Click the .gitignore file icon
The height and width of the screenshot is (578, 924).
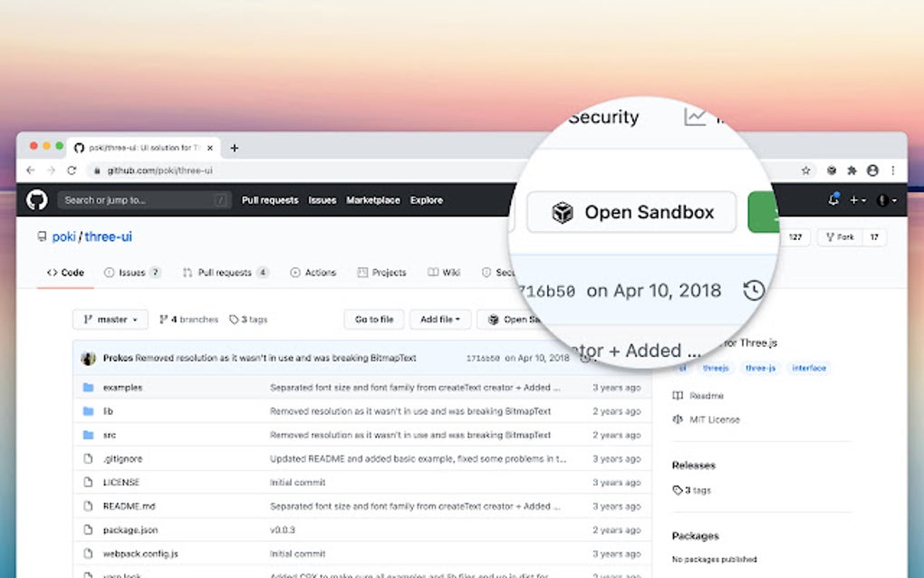coord(89,458)
